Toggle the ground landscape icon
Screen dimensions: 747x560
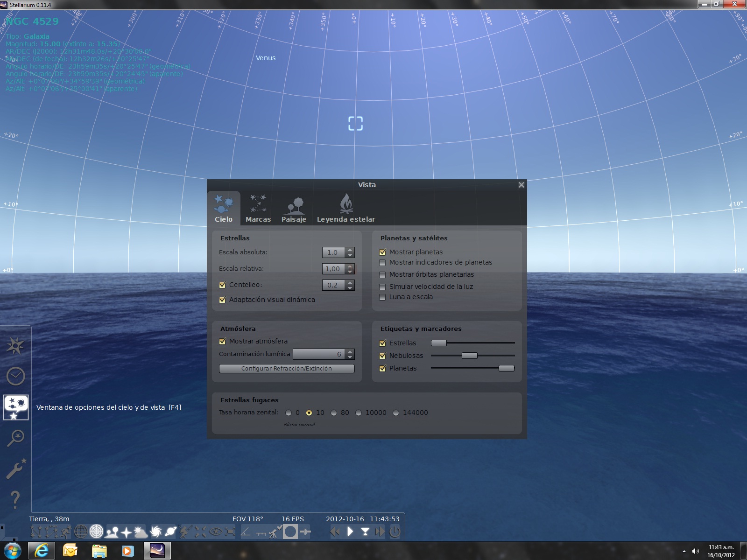pos(112,532)
